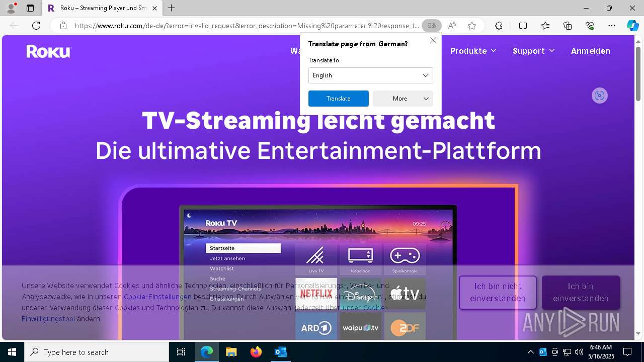Open Windows Start menu

[x=12, y=352]
